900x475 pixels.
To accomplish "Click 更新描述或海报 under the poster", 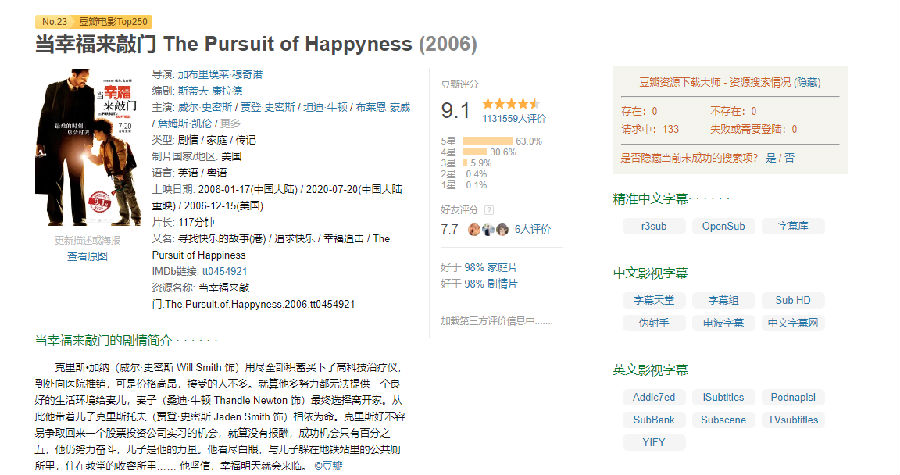I will click(87, 240).
